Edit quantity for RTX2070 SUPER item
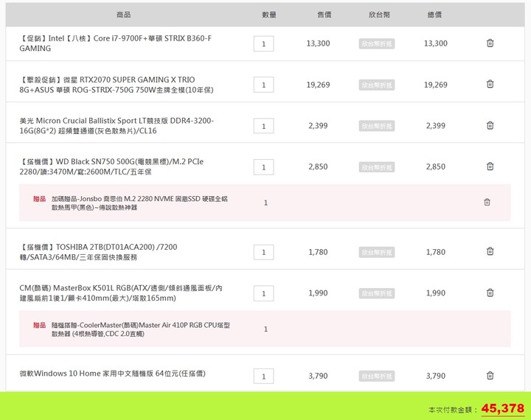 tap(263, 85)
